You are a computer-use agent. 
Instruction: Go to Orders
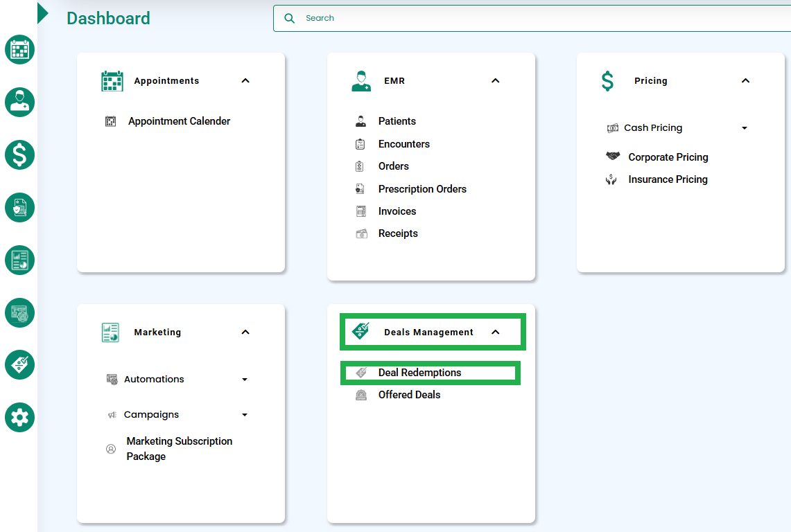394,166
